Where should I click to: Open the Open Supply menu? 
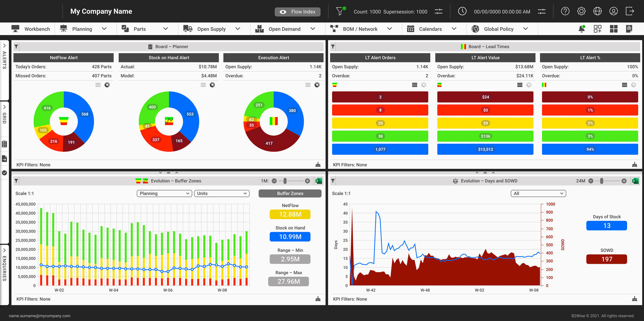click(x=212, y=29)
